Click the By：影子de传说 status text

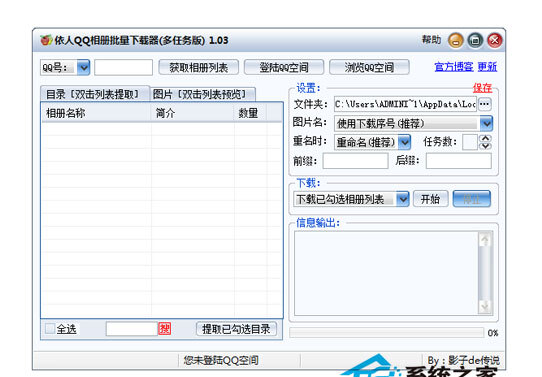pos(463,360)
